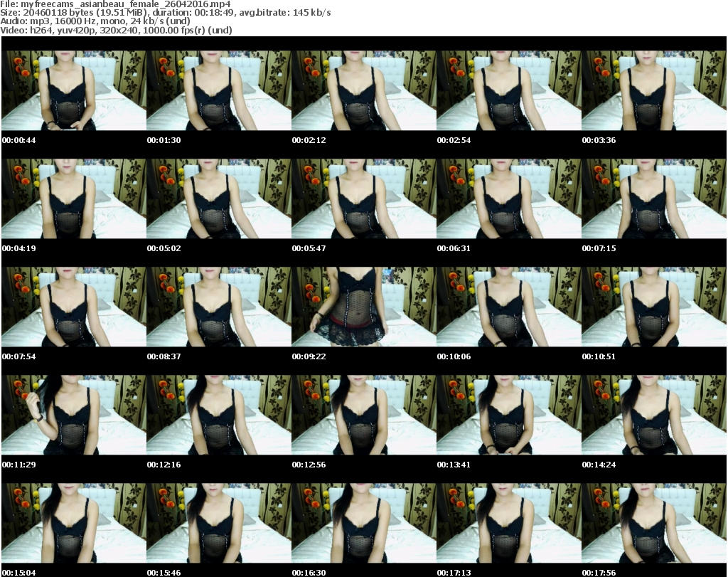Open the thumbnail above timestamp 00:05:47

(x=364, y=198)
